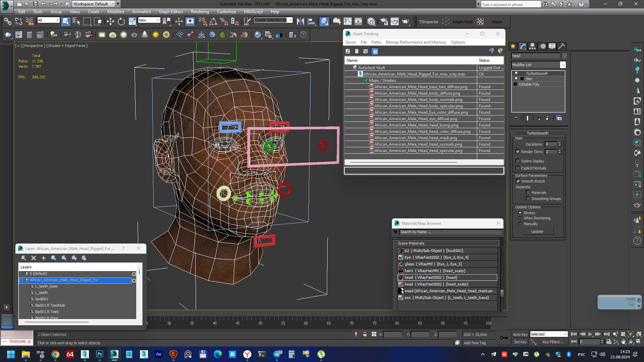Choose the Select and Move tool
Viewport: 644px width, 362px height.
tap(110, 21)
